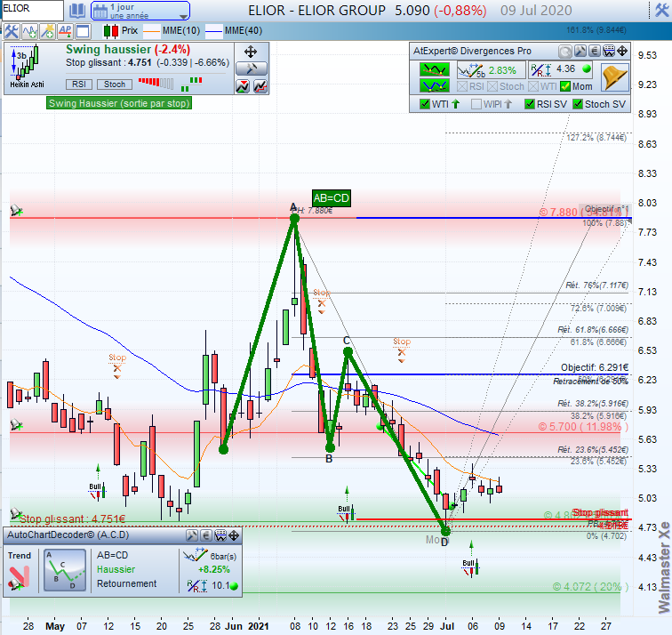
Task: Click the AB=CD green label on chart
Action: (332, 198)
